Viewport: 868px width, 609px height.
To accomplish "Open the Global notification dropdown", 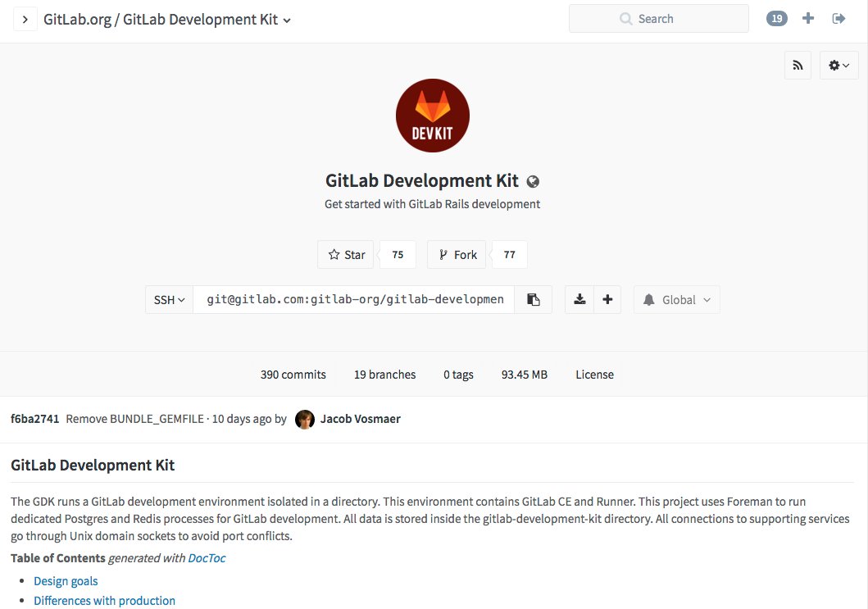I will pos(676,299).
